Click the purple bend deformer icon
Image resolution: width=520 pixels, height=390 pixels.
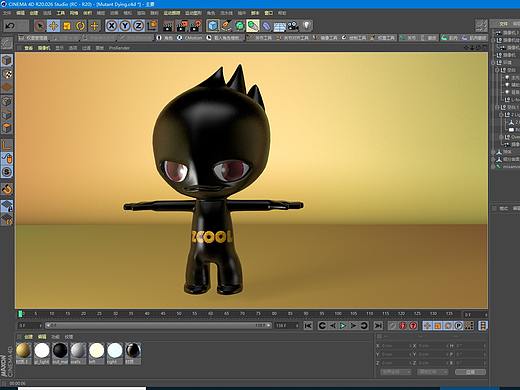click(266, 25)
